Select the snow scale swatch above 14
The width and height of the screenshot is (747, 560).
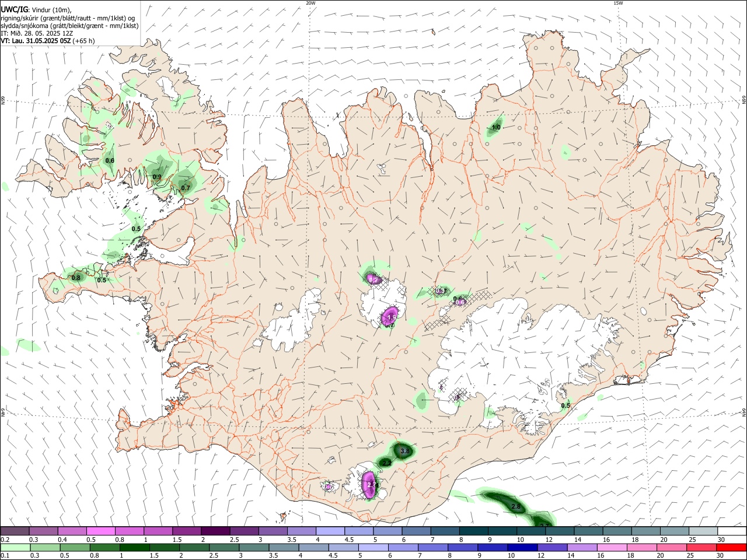tap(588, 531)
